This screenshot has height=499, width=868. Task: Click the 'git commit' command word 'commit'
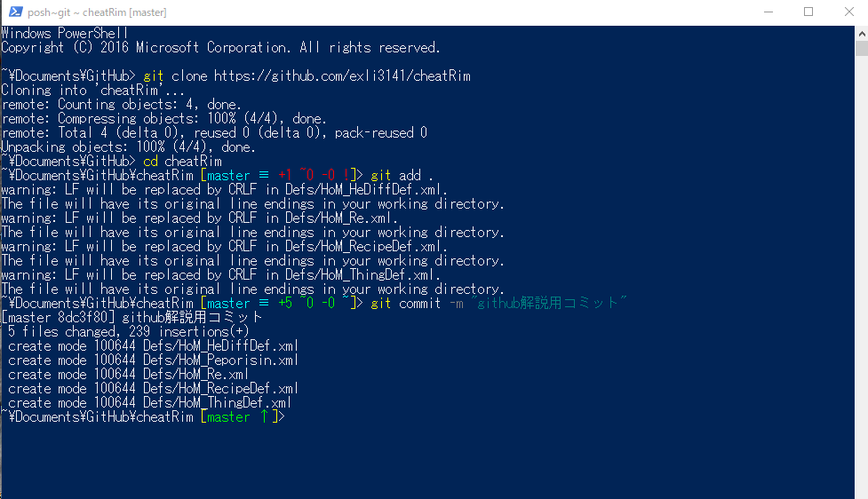(x=419, y=303)
